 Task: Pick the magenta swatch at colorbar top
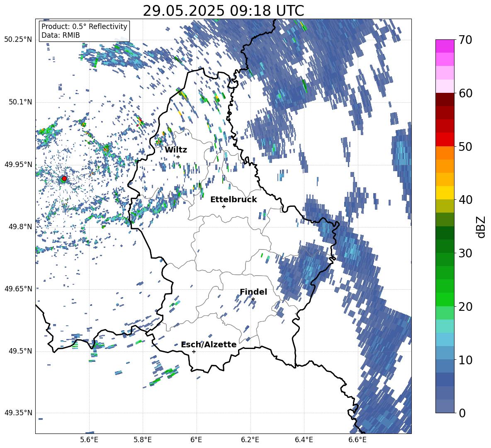pos(445,46)
